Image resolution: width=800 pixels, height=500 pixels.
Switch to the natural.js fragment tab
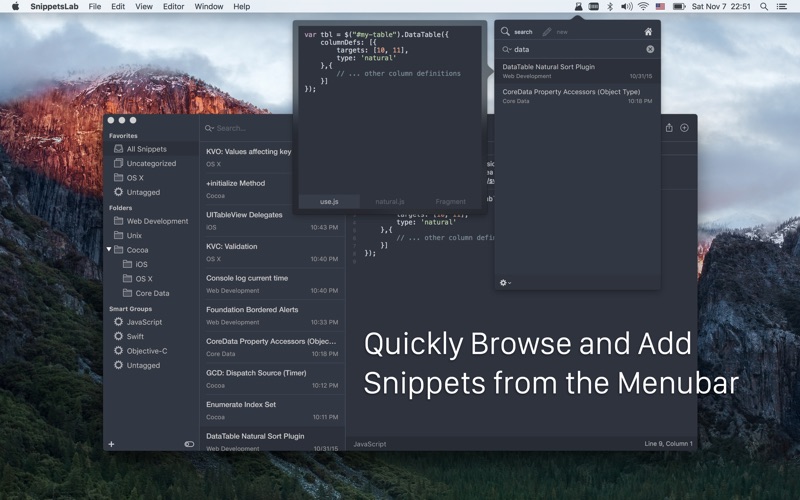pos(390,201)
